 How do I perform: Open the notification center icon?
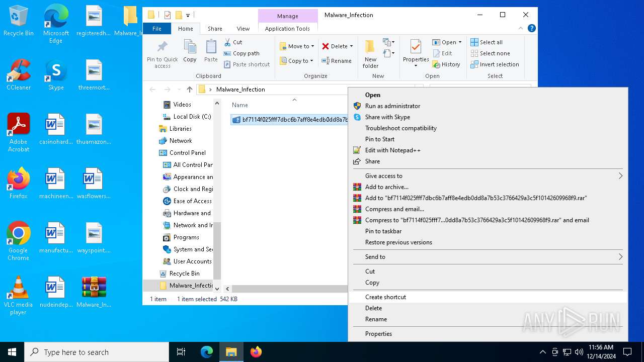[627, 352]
